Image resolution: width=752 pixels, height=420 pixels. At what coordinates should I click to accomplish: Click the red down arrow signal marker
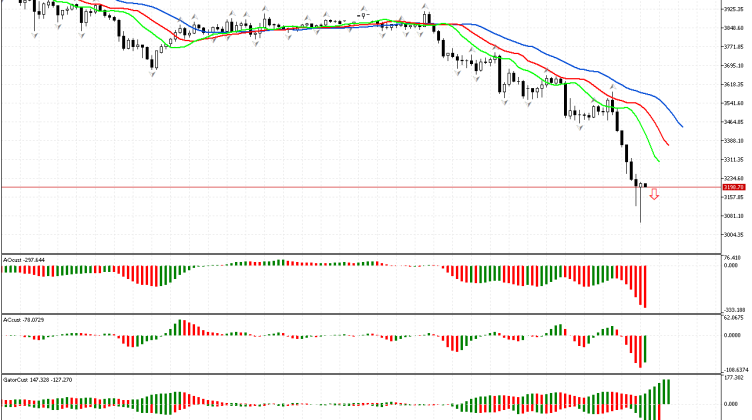[x=654, y=195]
